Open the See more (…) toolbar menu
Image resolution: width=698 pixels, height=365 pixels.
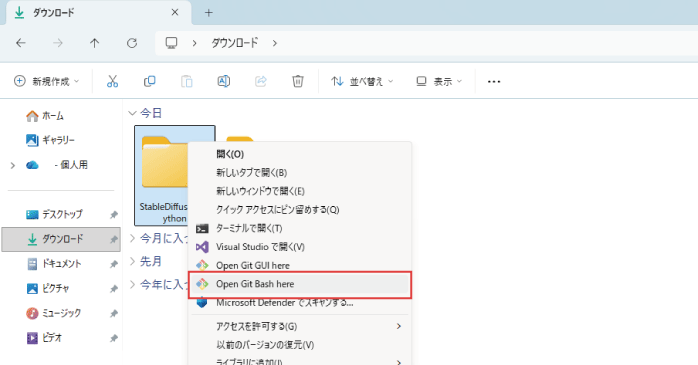(x=494, y=81)
